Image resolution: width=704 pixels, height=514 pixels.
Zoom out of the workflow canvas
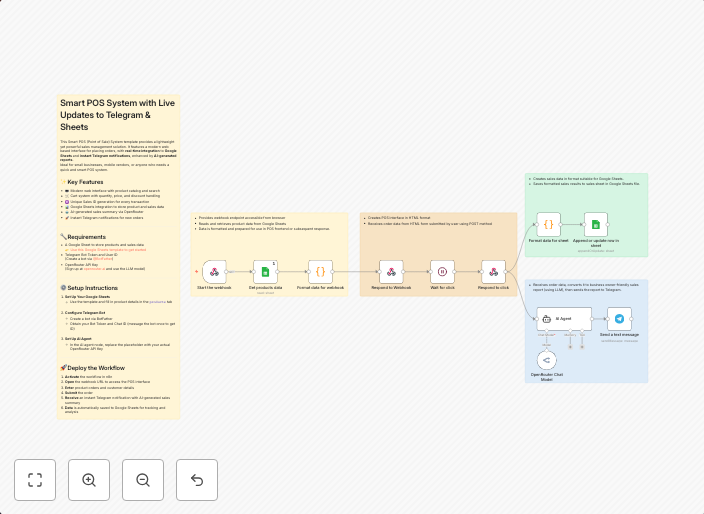pyautogui.click(x=143, y=479)
